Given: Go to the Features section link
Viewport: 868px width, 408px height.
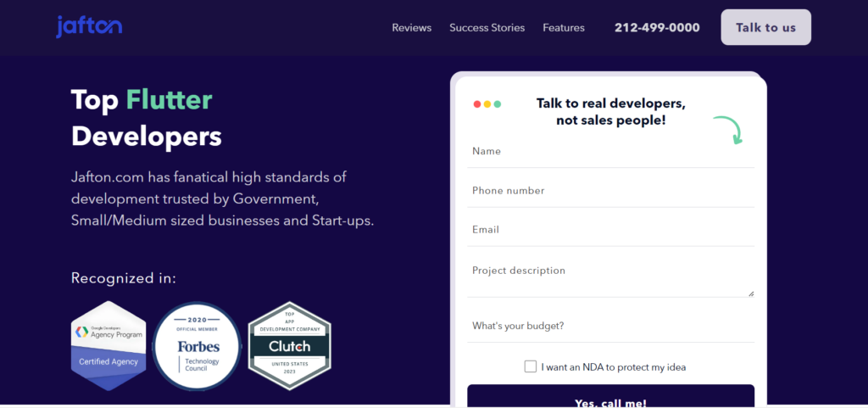Looking at the screenshot, I should [564, 28].
